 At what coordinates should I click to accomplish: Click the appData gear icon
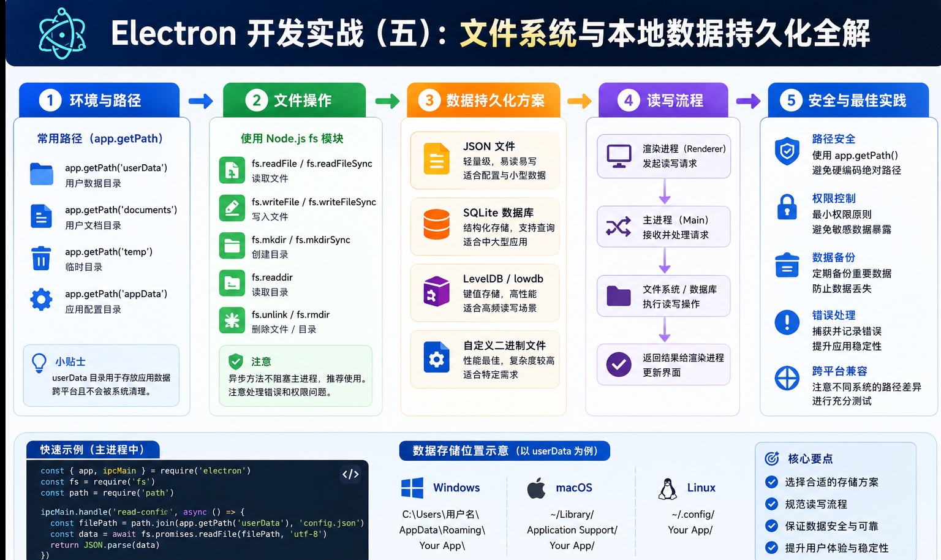[x=41, y=300]
